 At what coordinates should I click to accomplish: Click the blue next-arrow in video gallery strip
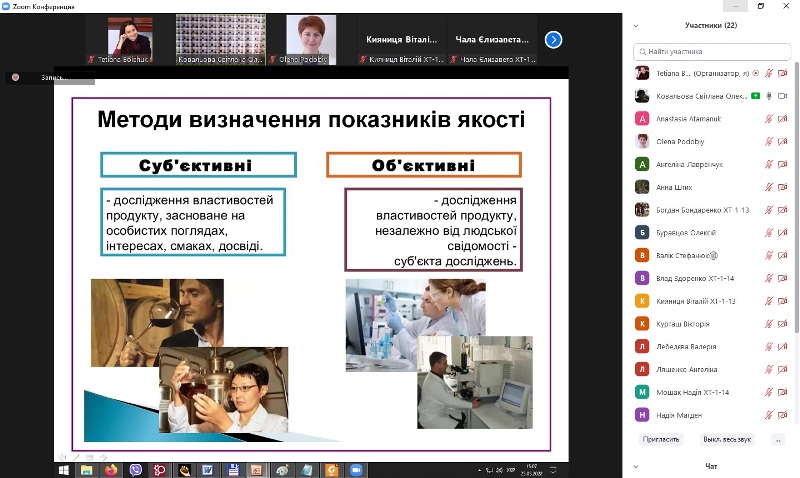point(553,39)
